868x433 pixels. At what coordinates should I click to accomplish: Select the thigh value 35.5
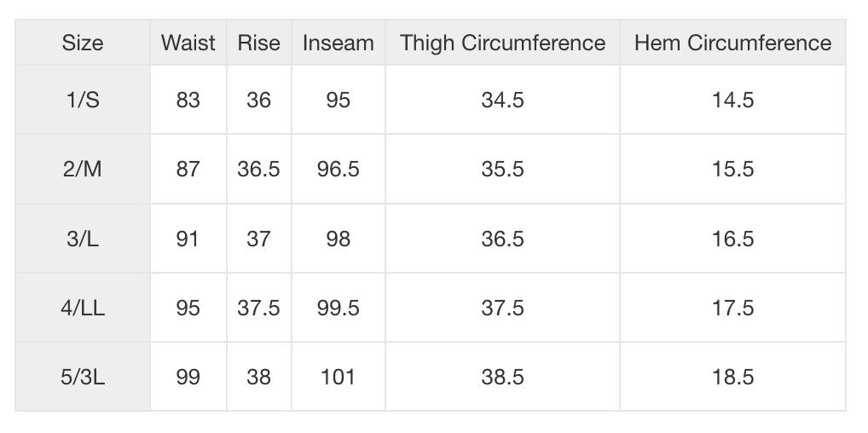coord(503,169)
